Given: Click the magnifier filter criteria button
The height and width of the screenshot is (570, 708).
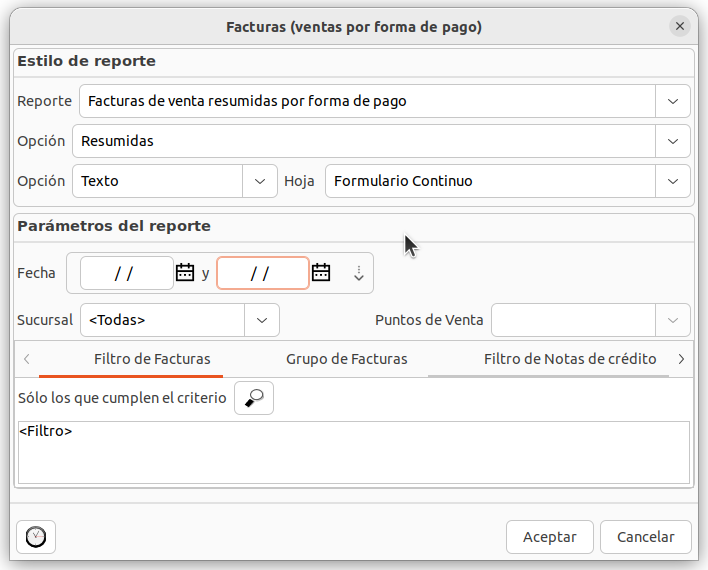Looking at the screenshot, I should click(x=254, y=398).
